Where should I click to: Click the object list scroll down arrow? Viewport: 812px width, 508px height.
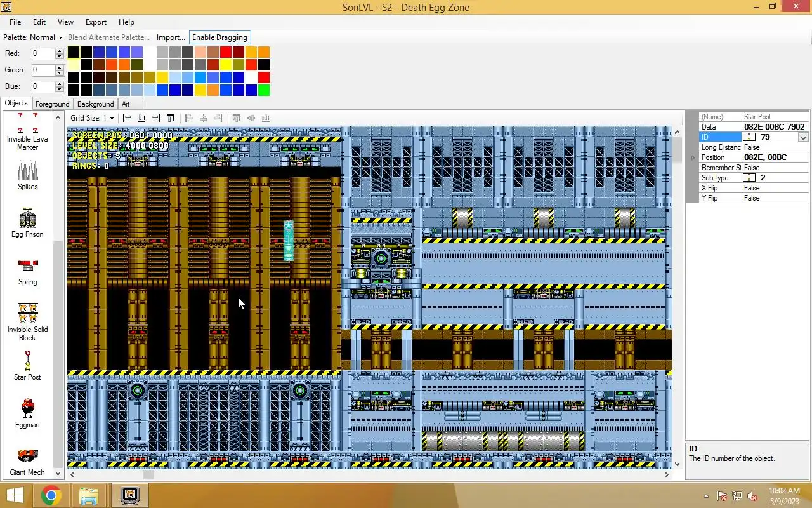(58, 473)
